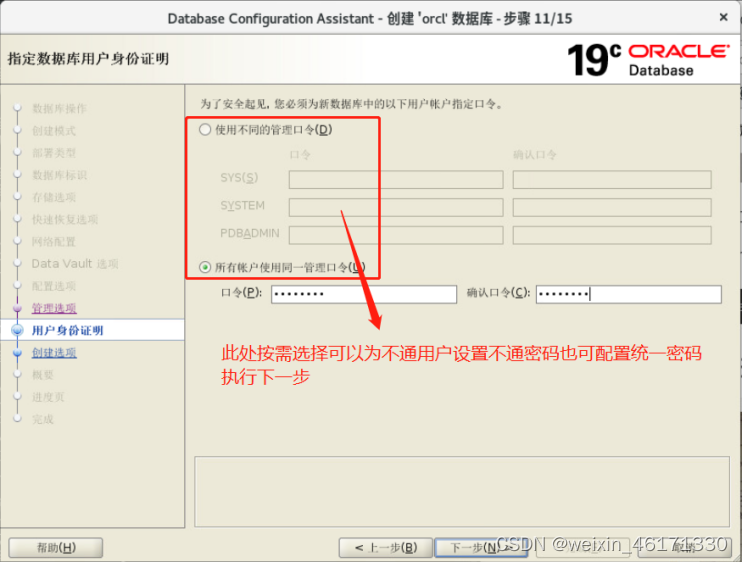Click the 概要 step label
Viewport: 743px width, 563px height.
pos(43,375)
